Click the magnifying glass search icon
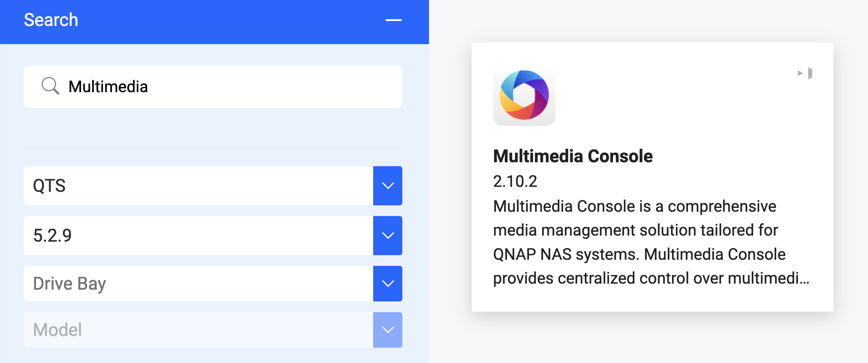The image size is (868, 363). point(50,86)
